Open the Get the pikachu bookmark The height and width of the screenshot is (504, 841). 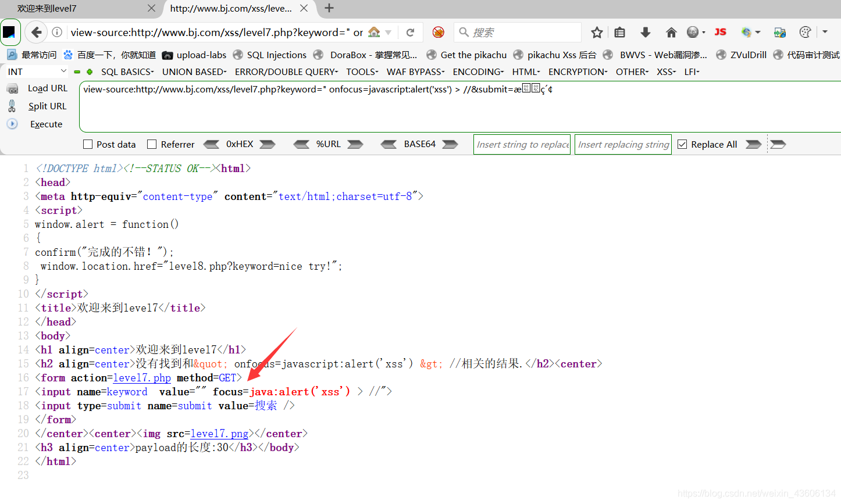click(466, 55)
